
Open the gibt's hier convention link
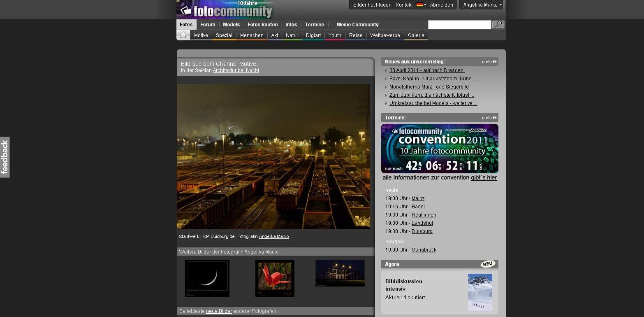pyautogui.click(x=484, y=178)
